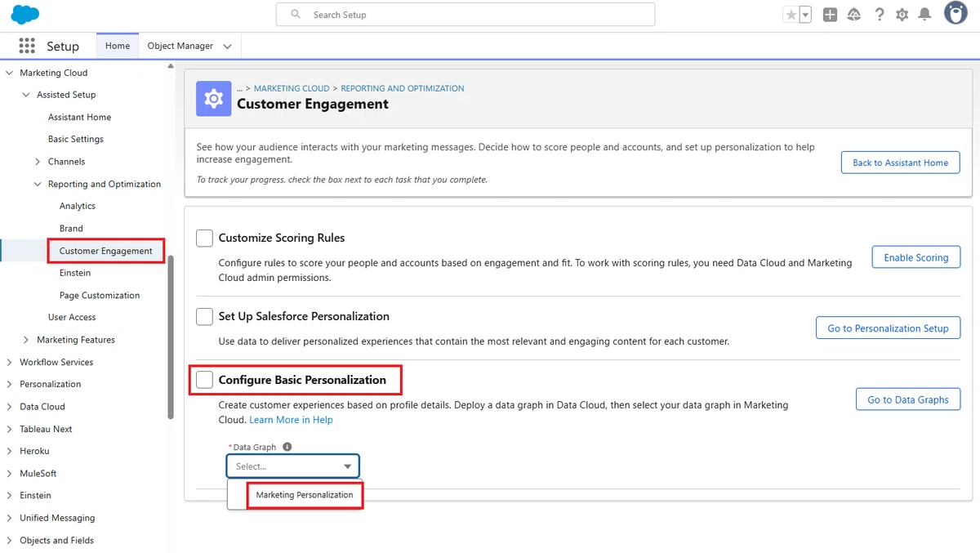Open the Data Graph Select combo box
The height and width of the screenshot is (553, 980).
[x=292, y=466]
